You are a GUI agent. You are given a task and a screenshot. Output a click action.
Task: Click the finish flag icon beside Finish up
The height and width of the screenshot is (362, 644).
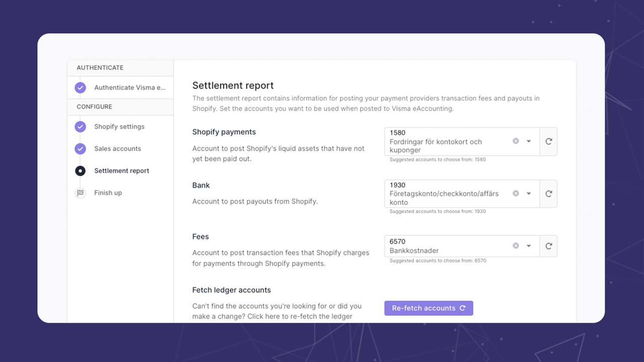point(80,193)
